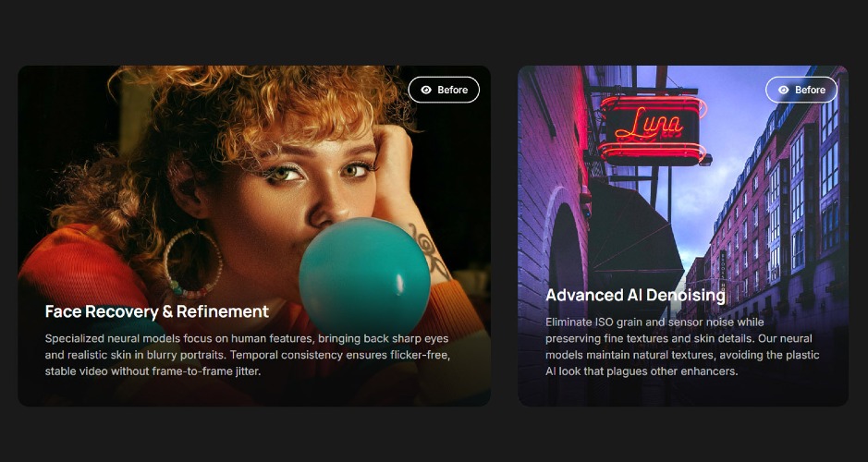Click the dark gap between the two cards
This screenshot has width=868, height=462.
[504, 236]
